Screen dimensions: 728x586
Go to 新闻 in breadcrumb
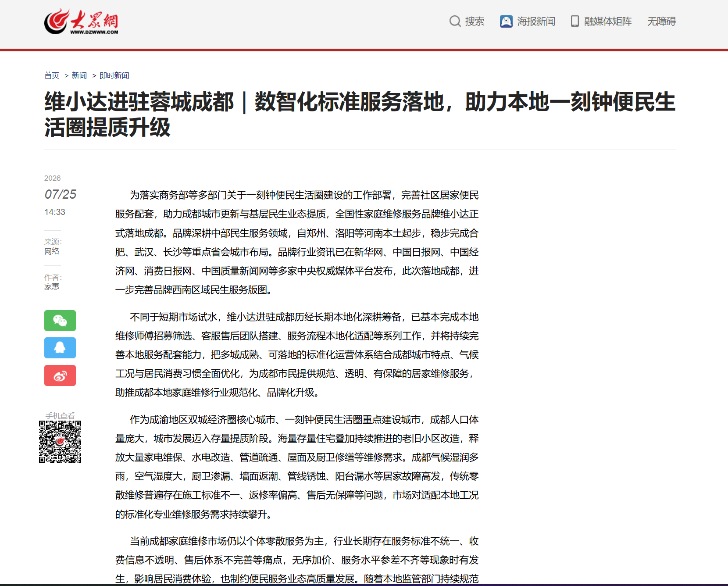(x=79, y=75)
